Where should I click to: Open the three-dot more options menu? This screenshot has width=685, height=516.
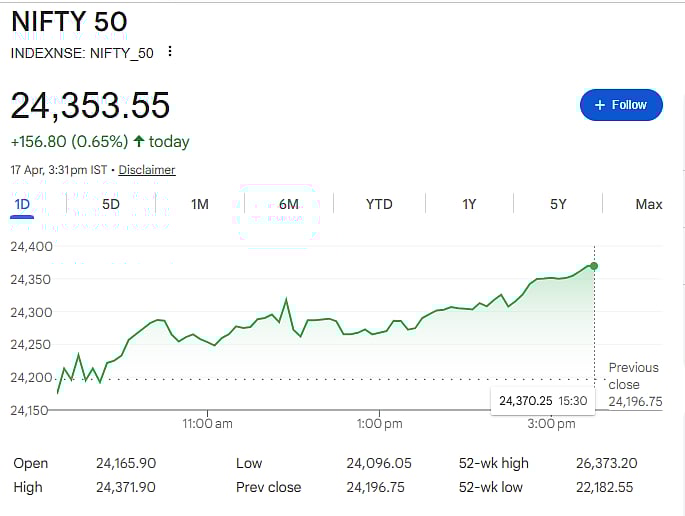pos(170,52)
